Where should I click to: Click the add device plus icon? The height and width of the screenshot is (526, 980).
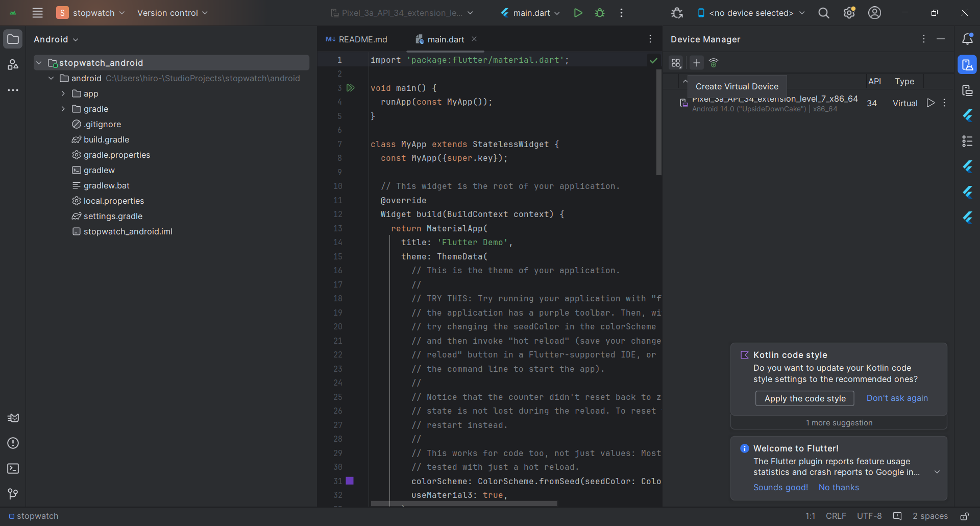point(696,63)
